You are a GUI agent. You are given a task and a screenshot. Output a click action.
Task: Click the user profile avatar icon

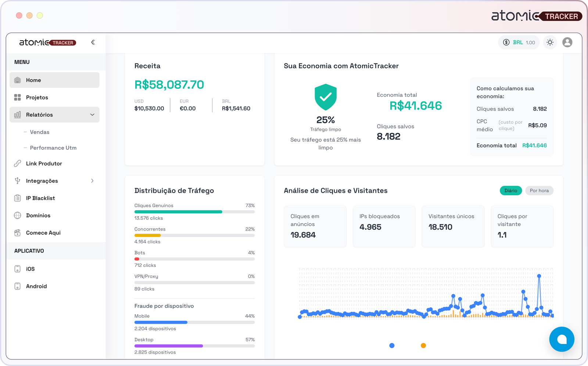coord(567,43)
